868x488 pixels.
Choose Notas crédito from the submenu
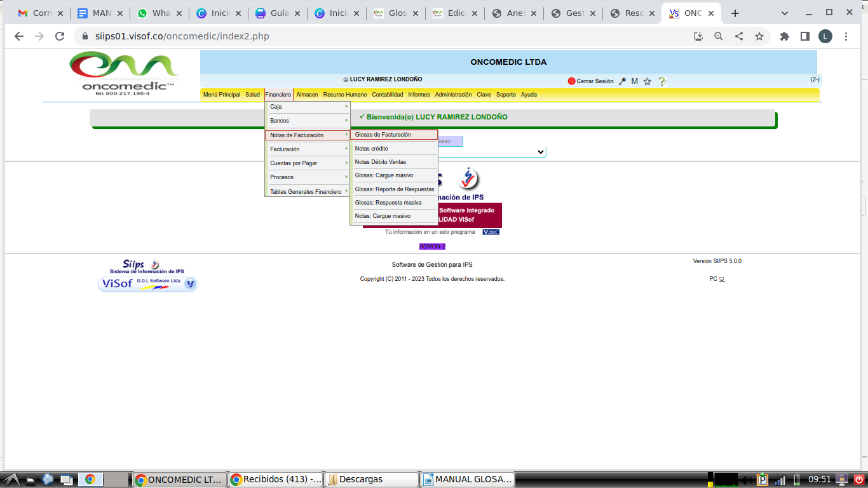(x=393, y=149)
